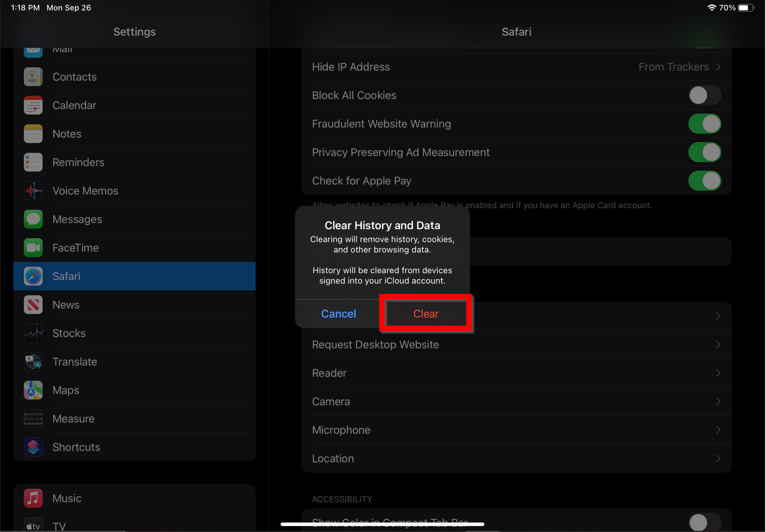This screenshot has height=532, width=765.
Task: Tap the Notes app icon in sidebar
Action: [33, 134]
